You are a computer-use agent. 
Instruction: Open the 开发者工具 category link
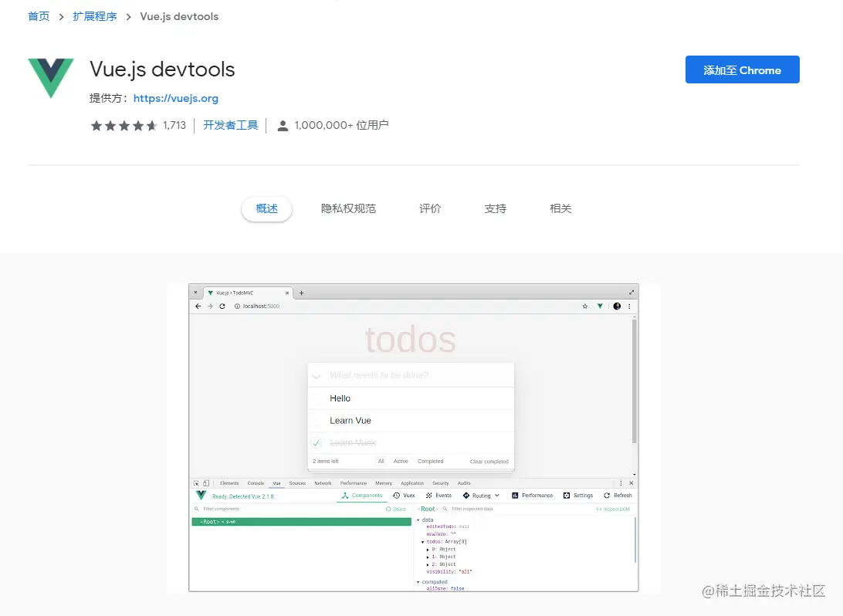click(x=231, y=125)
